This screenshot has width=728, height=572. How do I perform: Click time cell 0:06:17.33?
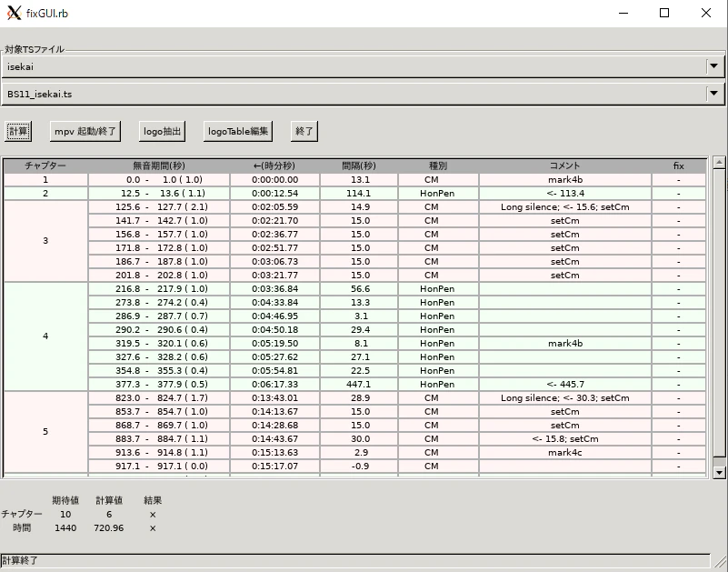[x=274, y=385]
